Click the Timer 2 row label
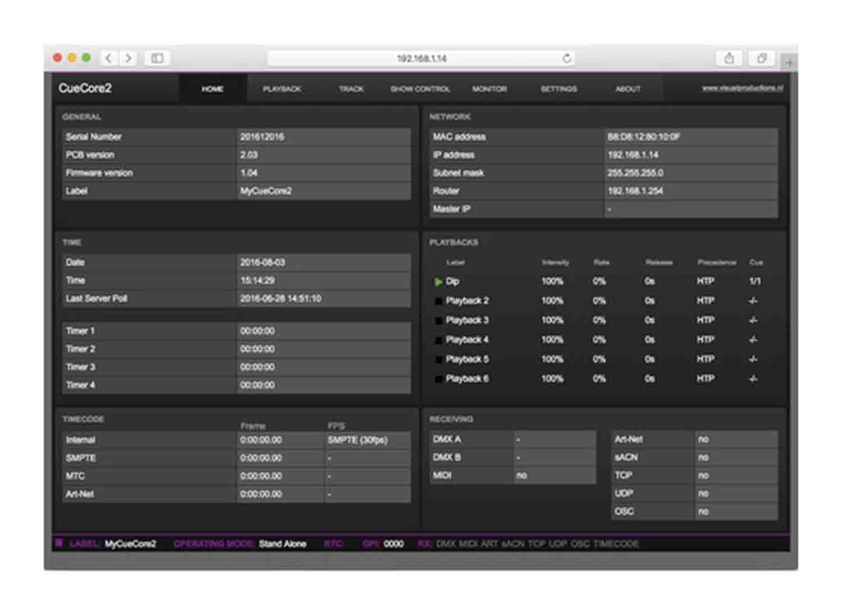This screenshot has width=842, height=616. (80, 349)
